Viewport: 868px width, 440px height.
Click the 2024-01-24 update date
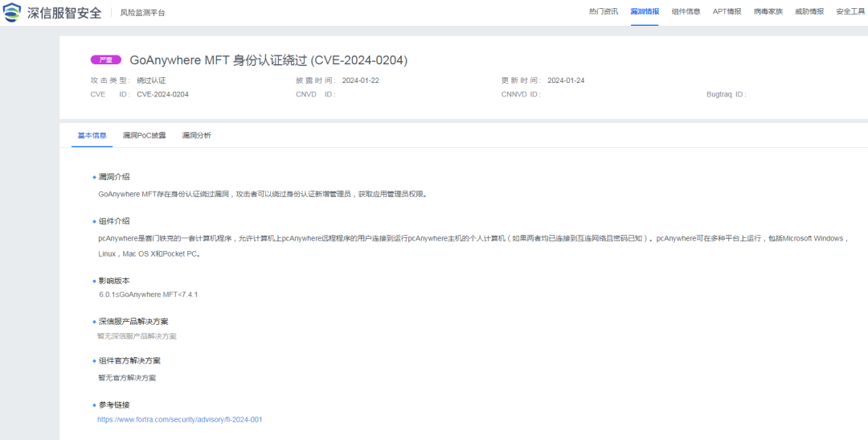click(x=566, y=80)
